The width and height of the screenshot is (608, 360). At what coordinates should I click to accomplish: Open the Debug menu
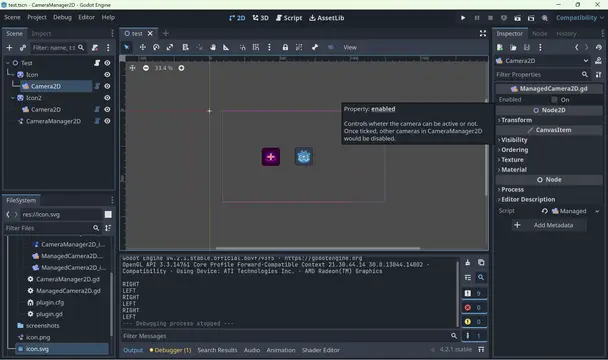point(62,17)
